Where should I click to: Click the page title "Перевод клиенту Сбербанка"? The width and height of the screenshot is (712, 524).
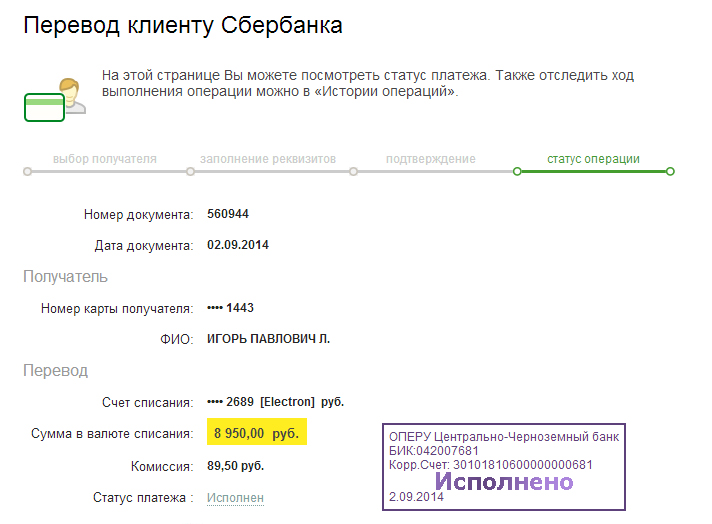[x=183, y=27]
